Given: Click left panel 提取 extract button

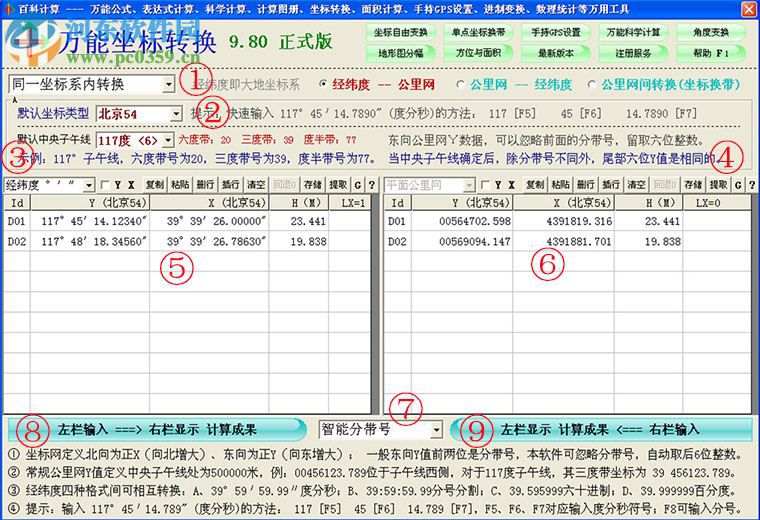Looking at the screenshot, I should 338,185.
